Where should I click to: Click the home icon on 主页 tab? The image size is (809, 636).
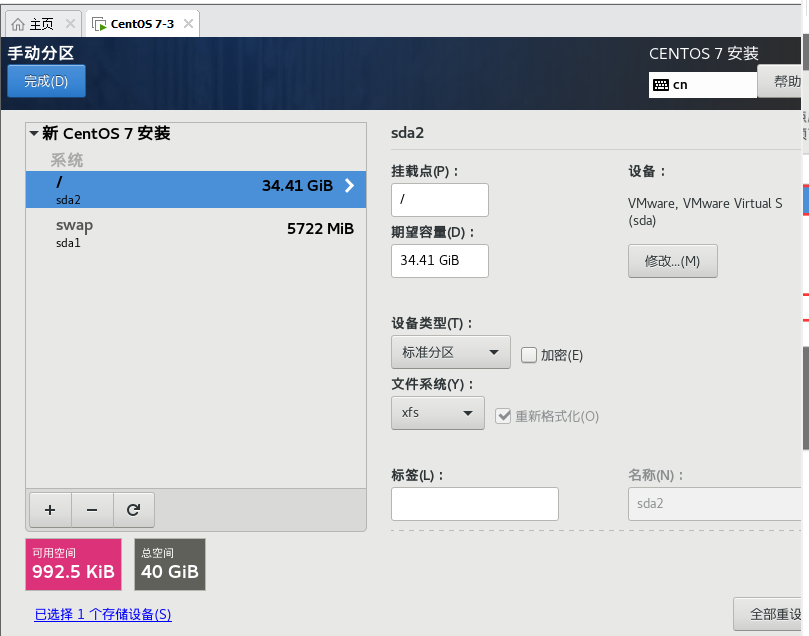coord(18,24)
